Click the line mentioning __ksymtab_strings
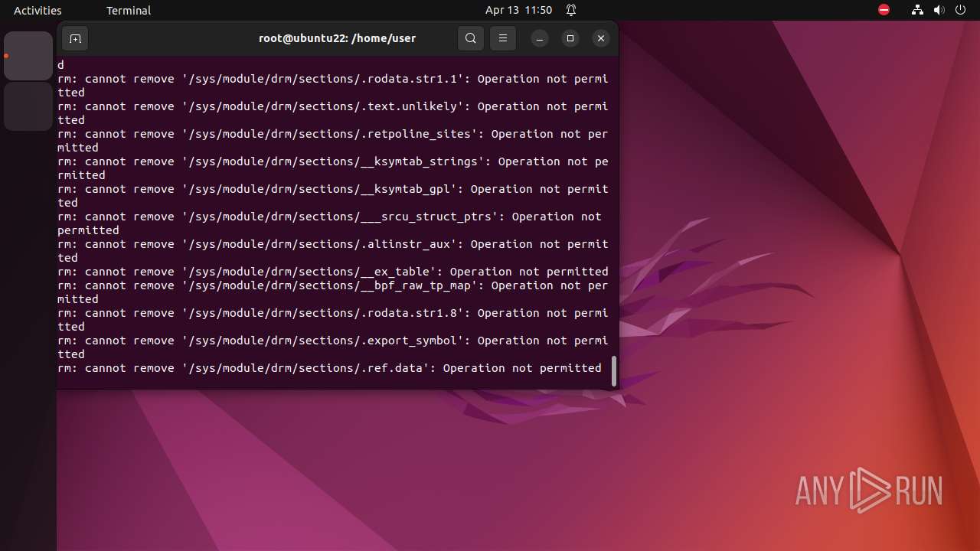The width and height of the screenshot is (980, 551). coord(333,168)
